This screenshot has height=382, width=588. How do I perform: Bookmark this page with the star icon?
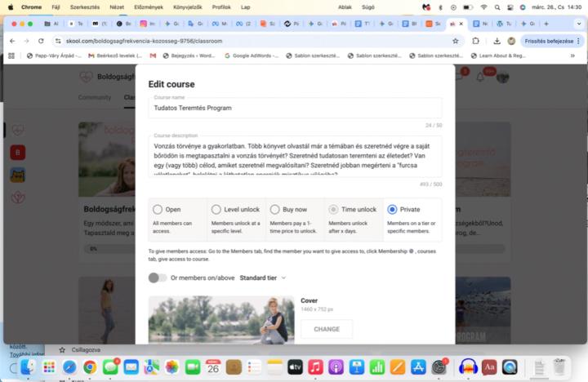tap(455, 41)
